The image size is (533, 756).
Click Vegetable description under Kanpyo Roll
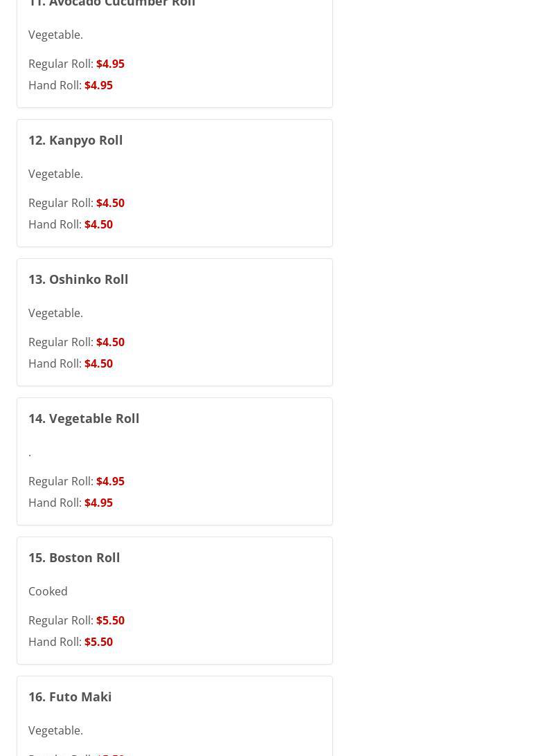point(55,174)
